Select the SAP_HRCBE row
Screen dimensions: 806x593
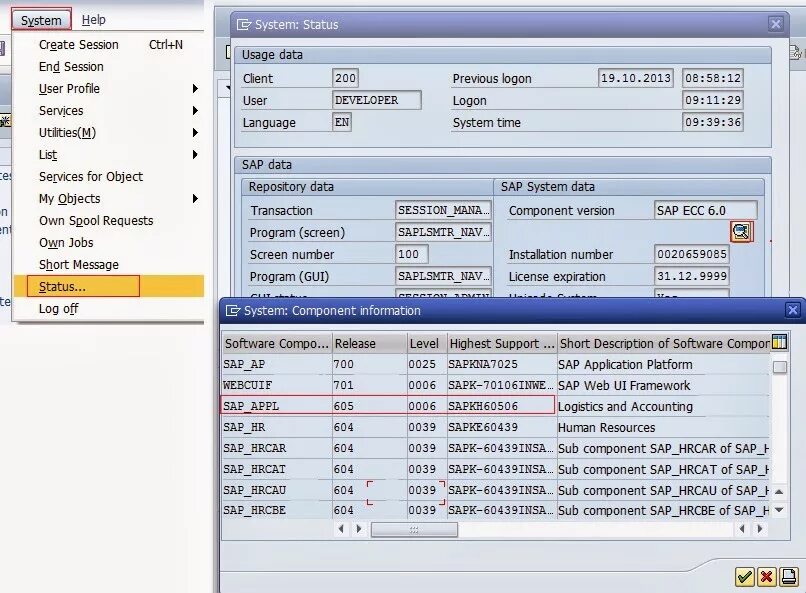496,510
